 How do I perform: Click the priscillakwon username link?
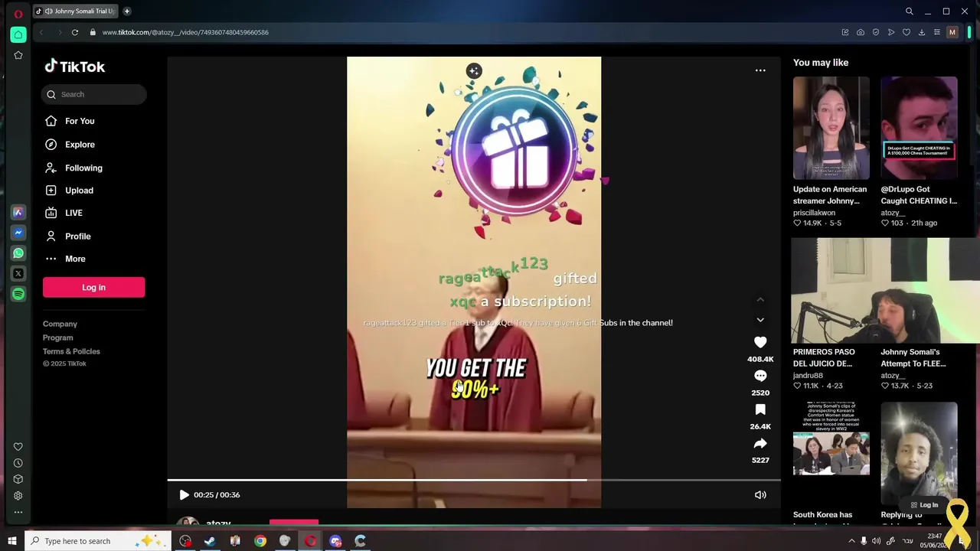[814, 213]
